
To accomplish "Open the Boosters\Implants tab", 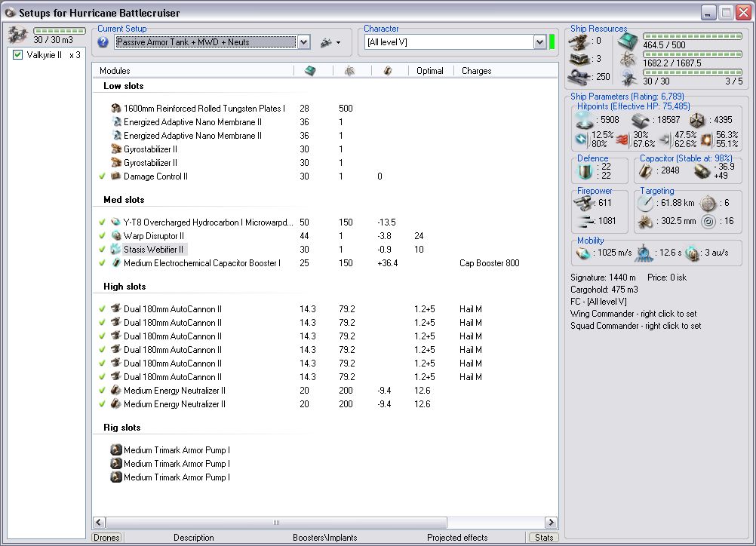I will pyautogui.click(x=325, y=538).
